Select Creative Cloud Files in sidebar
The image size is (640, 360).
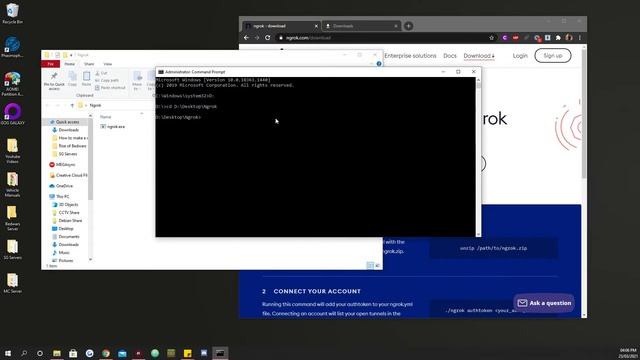click(68, 175)
